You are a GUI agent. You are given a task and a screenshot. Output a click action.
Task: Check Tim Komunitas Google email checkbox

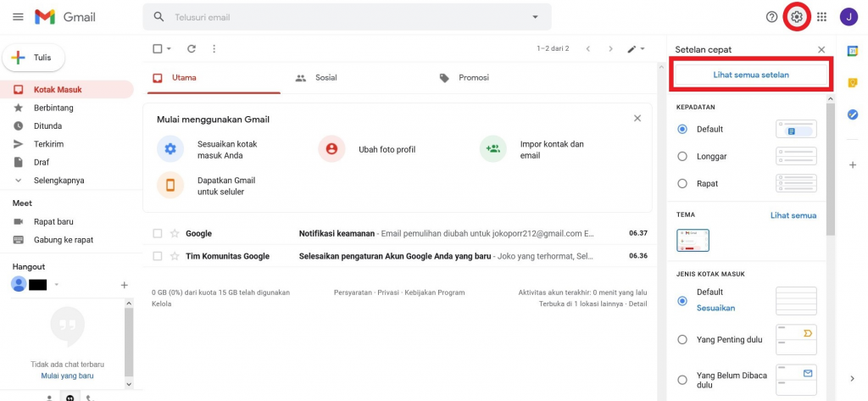pos(158,256)
